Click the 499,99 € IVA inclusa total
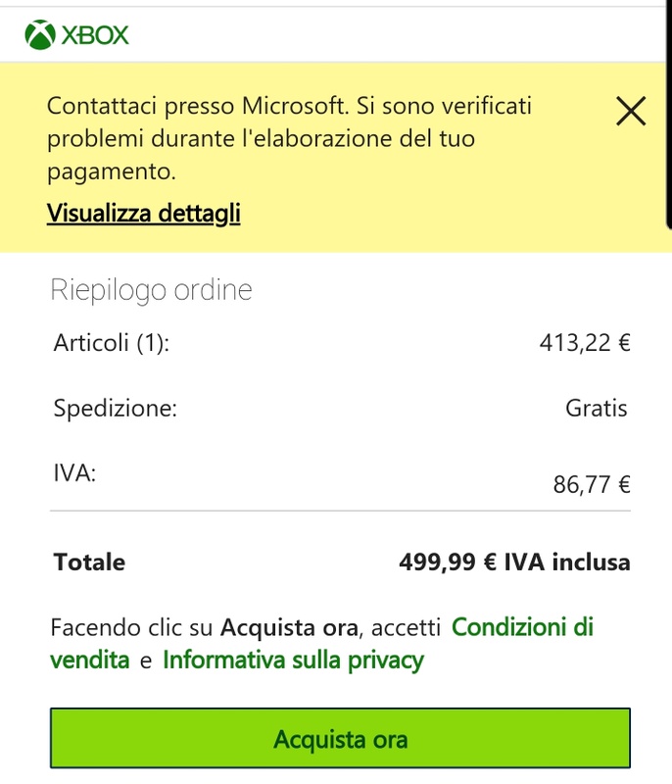This screenshot has width=672, height=784. 514,563
